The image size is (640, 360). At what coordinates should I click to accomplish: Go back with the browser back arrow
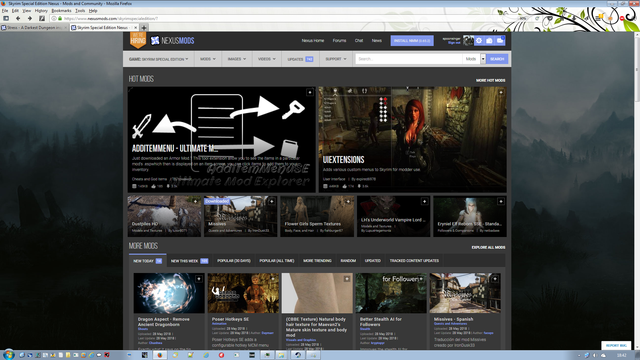18,18
